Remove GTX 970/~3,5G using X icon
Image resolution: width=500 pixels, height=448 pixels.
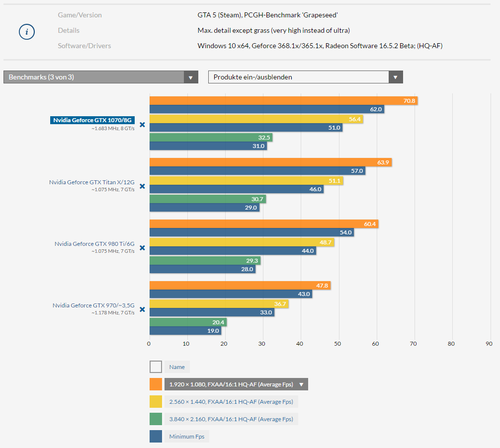point(143,309)
